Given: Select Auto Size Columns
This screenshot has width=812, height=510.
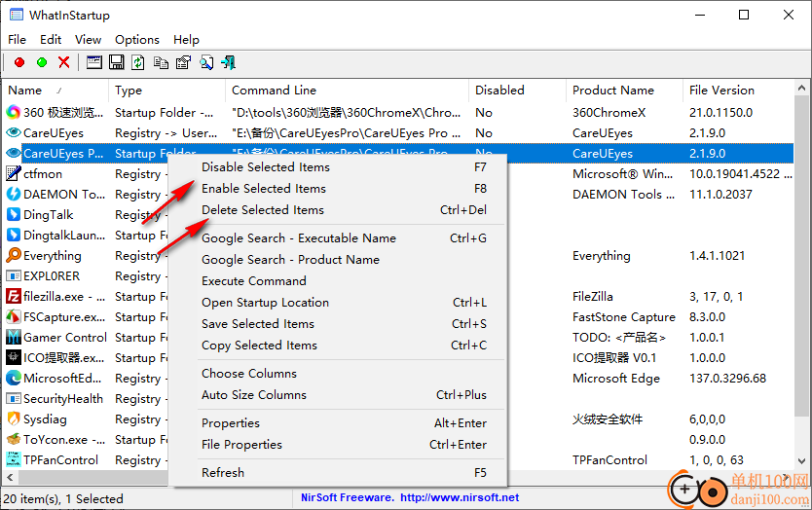Looking at the screenshot, I should (339, 394).
